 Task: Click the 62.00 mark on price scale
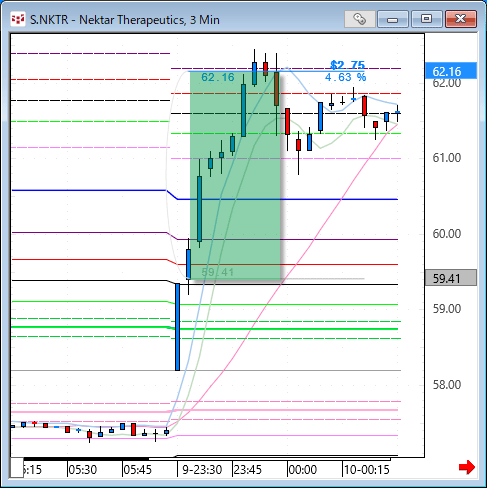click(x=447, y=83)
